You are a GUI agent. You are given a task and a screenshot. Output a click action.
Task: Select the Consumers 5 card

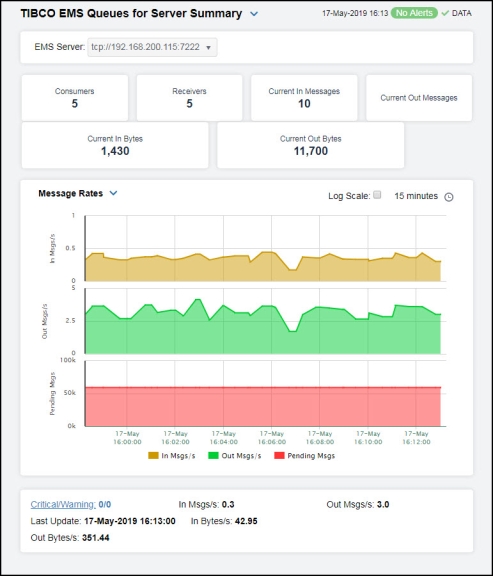pyautogui.click(x=75, y=98)
